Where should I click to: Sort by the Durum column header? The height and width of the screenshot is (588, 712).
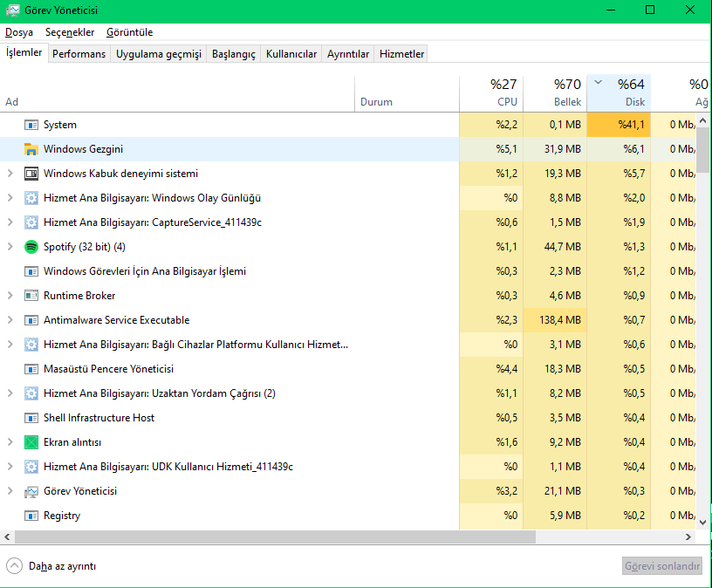(407, 93)
